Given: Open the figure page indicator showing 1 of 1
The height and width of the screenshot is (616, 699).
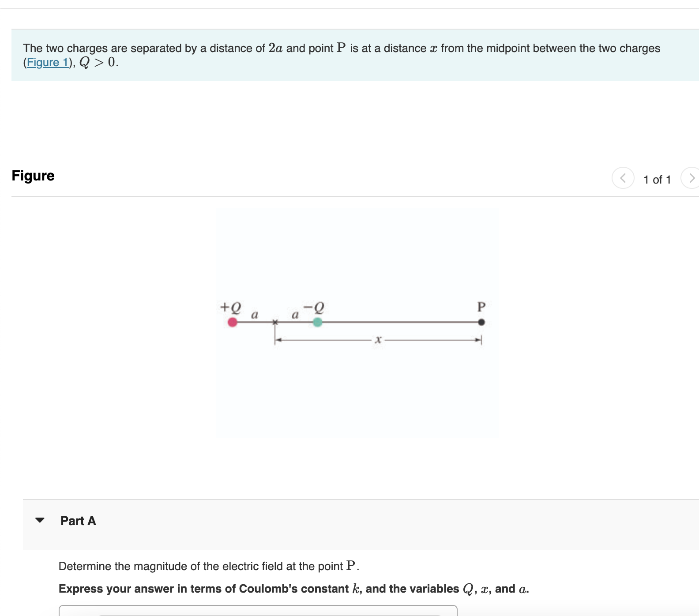Looking at the screenshot, I should [x=658, y=180].
